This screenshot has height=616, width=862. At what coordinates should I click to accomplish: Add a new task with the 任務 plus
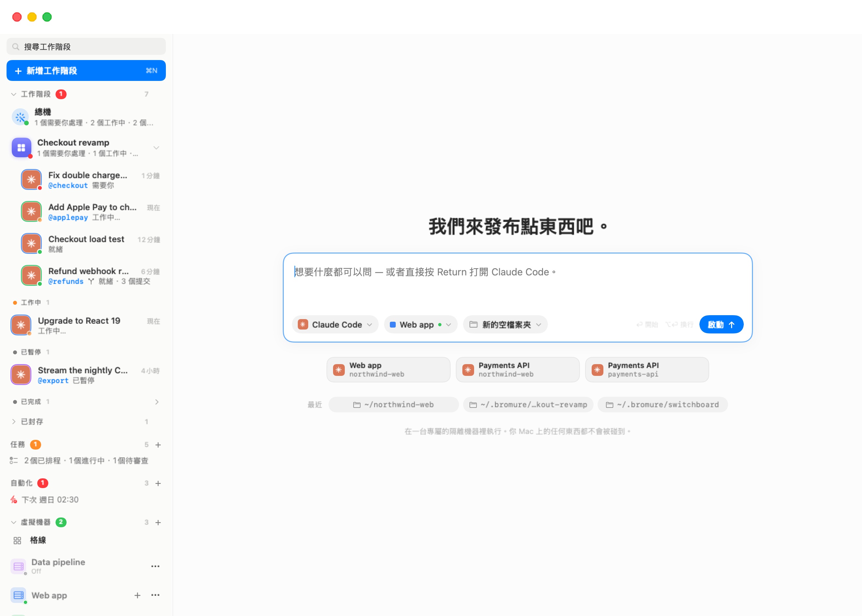tap(158, 445)
